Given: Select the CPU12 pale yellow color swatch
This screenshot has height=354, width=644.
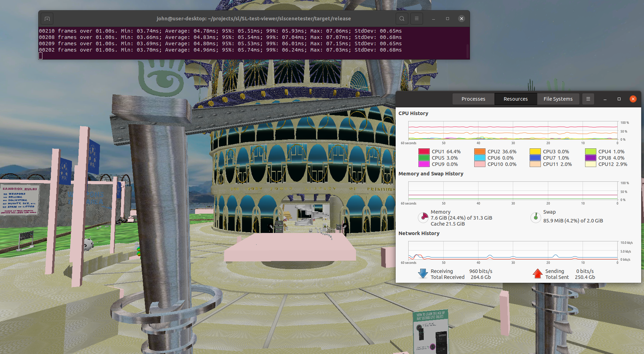Looking at the screenshot, I should coord(591,164).
